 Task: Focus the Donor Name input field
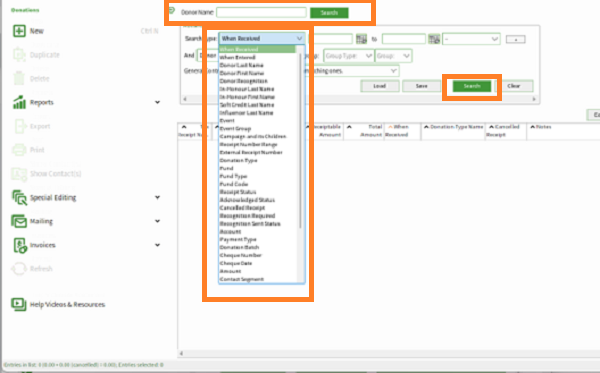tap(261, 13)
